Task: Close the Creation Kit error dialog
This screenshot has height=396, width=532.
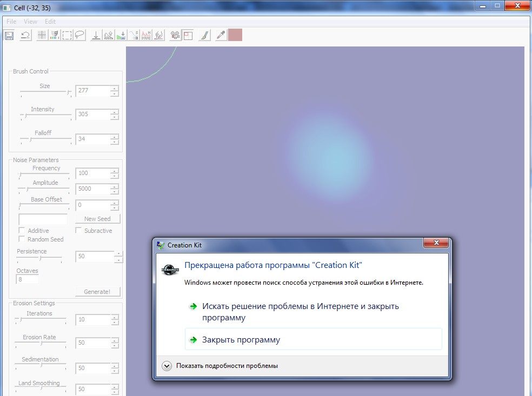Action: tap(436, 243)
